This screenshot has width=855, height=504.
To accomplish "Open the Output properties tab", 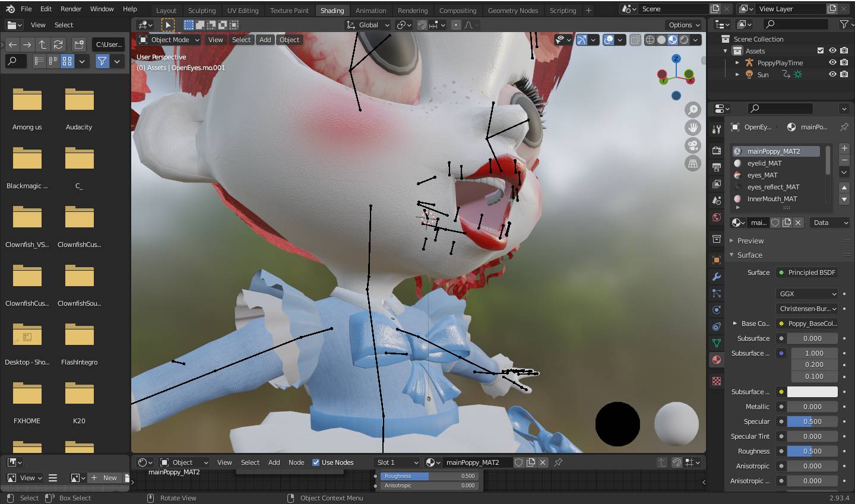I will pyautogui.click(x=717, y=167).
